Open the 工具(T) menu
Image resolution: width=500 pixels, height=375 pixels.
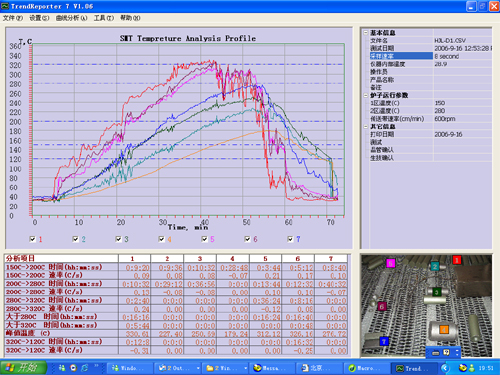pyautogui.click(x=104, y=18)
